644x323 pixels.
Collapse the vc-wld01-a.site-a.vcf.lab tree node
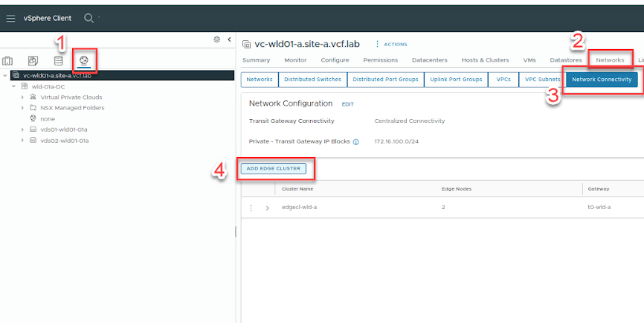coord(5,76)
